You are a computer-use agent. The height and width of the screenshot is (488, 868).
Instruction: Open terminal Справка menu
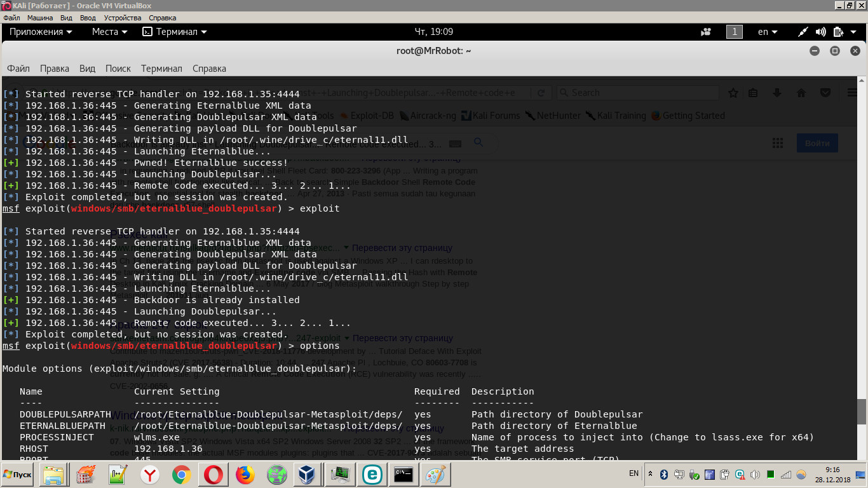point(209,69)
